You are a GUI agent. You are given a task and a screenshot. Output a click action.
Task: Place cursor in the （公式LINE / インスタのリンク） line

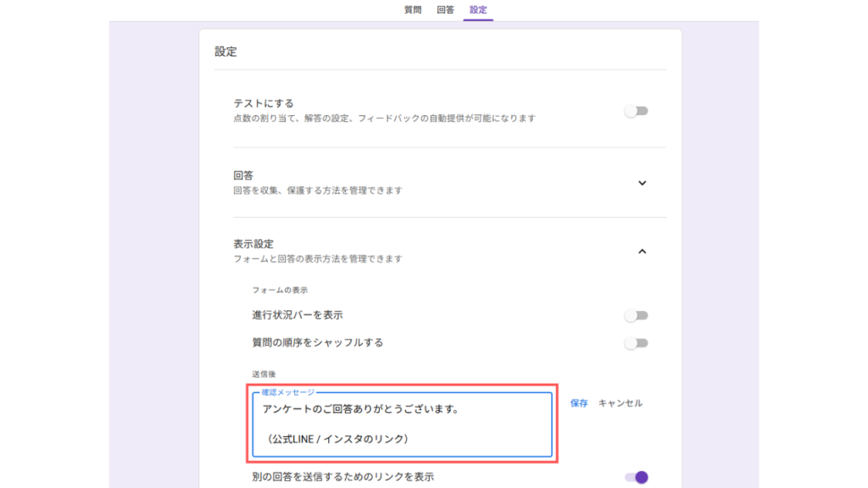coord(337,439)
